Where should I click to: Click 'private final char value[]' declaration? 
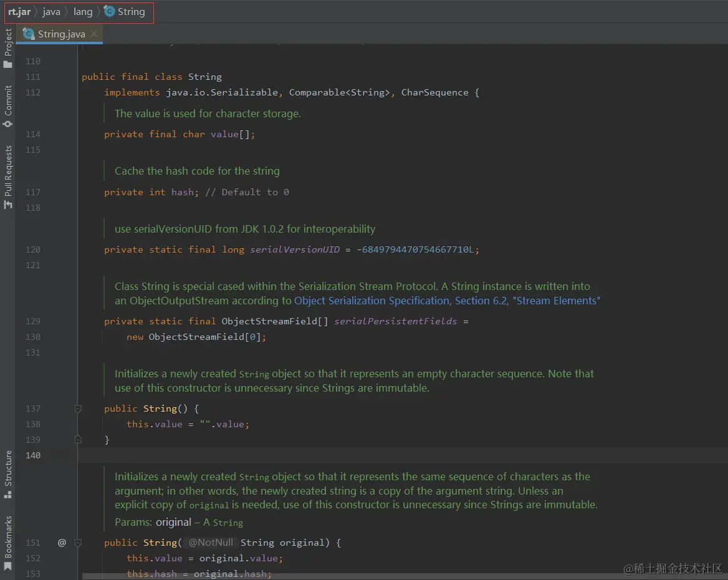click(x=180, y=134)
